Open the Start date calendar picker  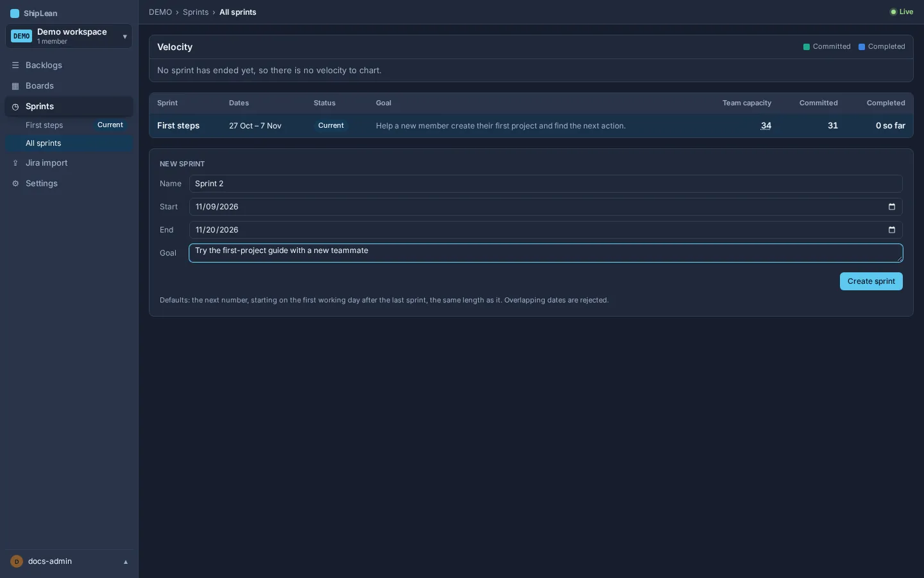pyautogui.click(x=891, y=207)
